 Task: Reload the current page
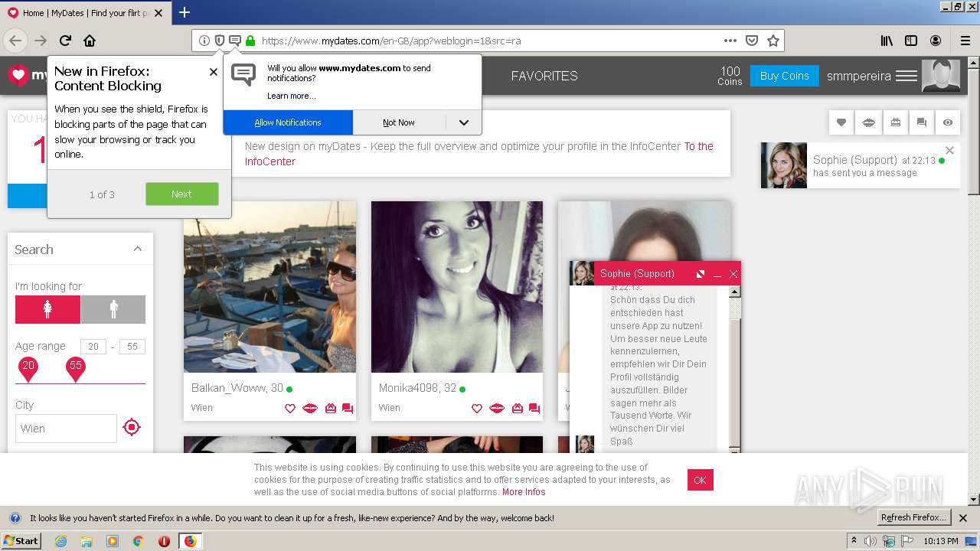click(x=65, y=41)
